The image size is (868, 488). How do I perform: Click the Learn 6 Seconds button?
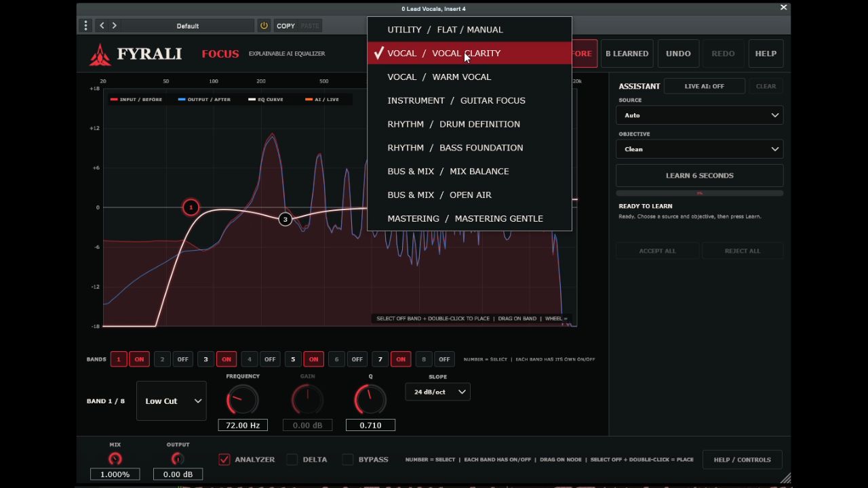pos(699,176)
